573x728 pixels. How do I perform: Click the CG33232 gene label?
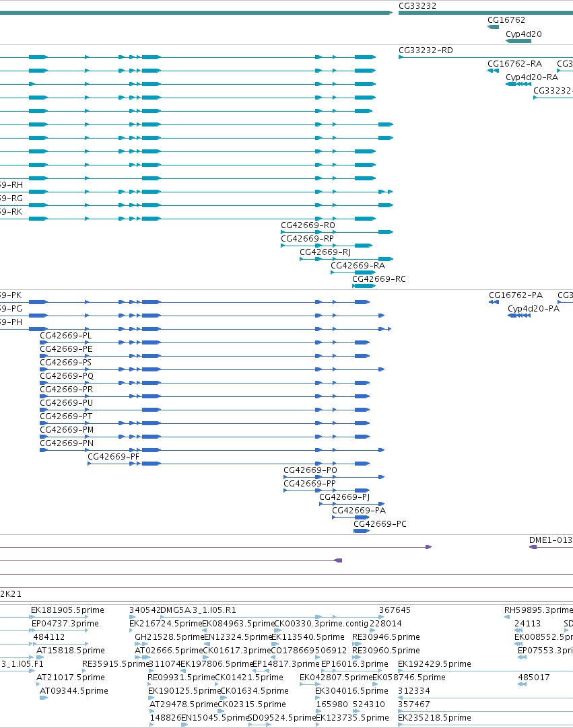point(417,6)
